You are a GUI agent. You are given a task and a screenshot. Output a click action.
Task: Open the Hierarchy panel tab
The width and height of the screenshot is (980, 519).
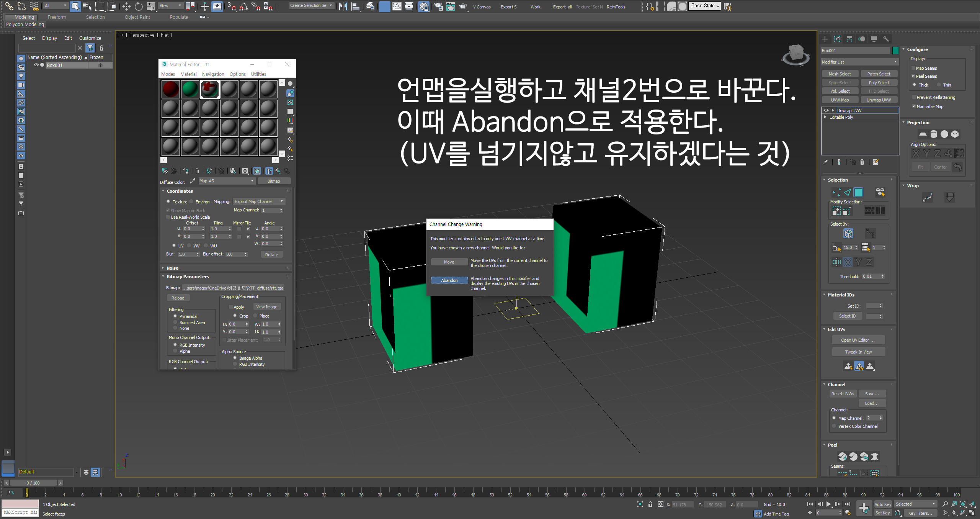point(849,39)
